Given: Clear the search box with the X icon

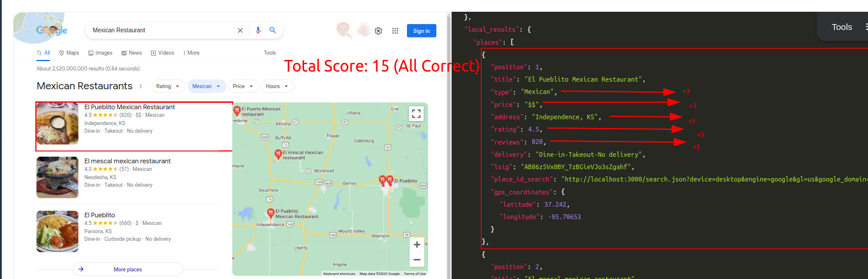Looking at the screenshot, I should pyautogui.click(x=240, y=31).
